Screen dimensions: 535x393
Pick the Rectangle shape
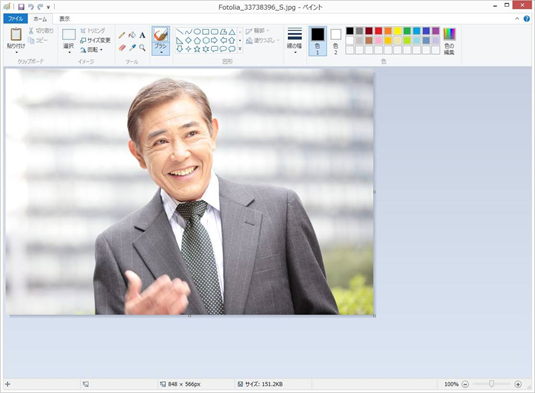[206, 32]
